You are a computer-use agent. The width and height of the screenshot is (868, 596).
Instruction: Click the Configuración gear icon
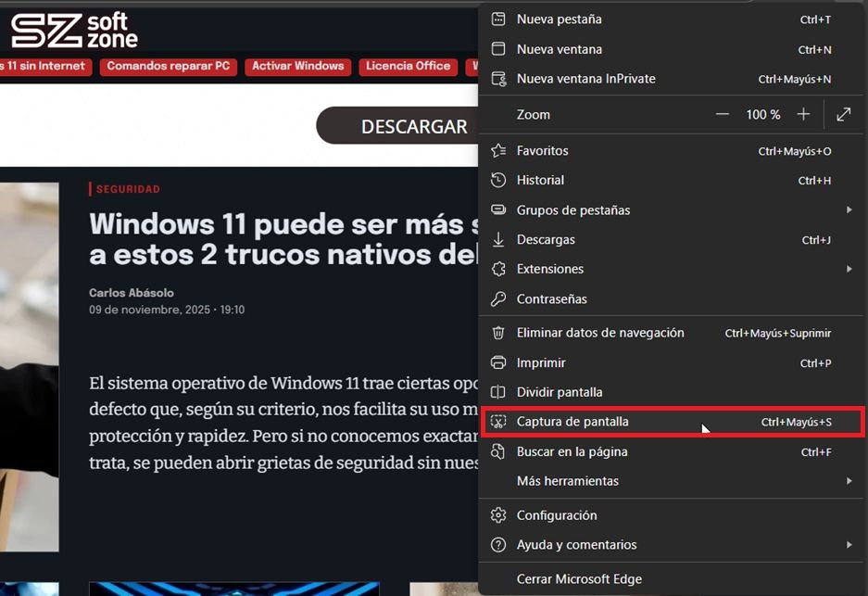(498, 515)
